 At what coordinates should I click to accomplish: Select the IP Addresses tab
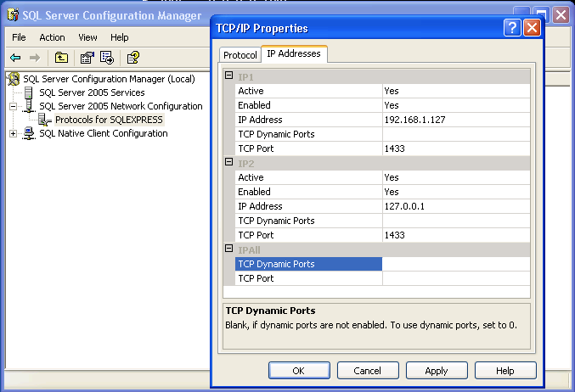tap(294, 53)
